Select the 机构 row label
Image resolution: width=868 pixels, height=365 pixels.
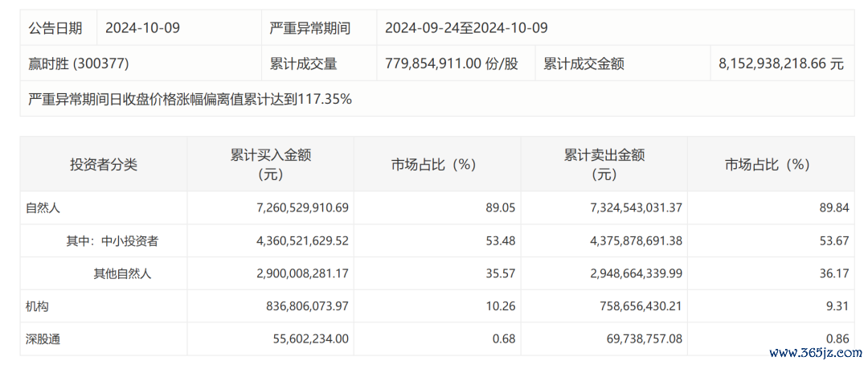36,306
